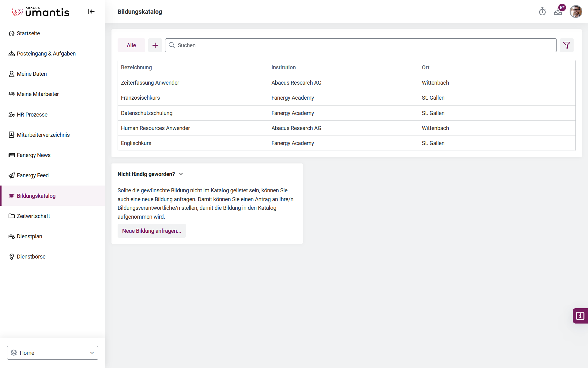Navigate to Zeitwirtschaft
The width and height of the screenshot is (588, 368).
[33, 216]
